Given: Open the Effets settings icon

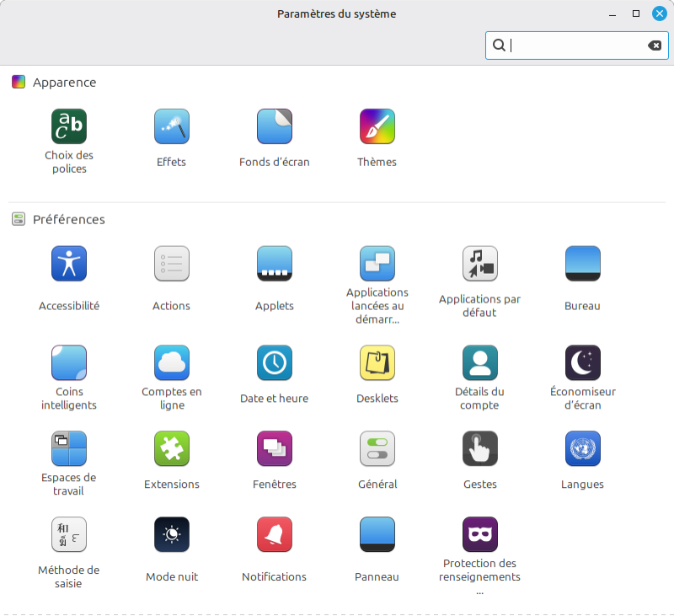Looking at the screenshot, I should (x=171, y=126).
